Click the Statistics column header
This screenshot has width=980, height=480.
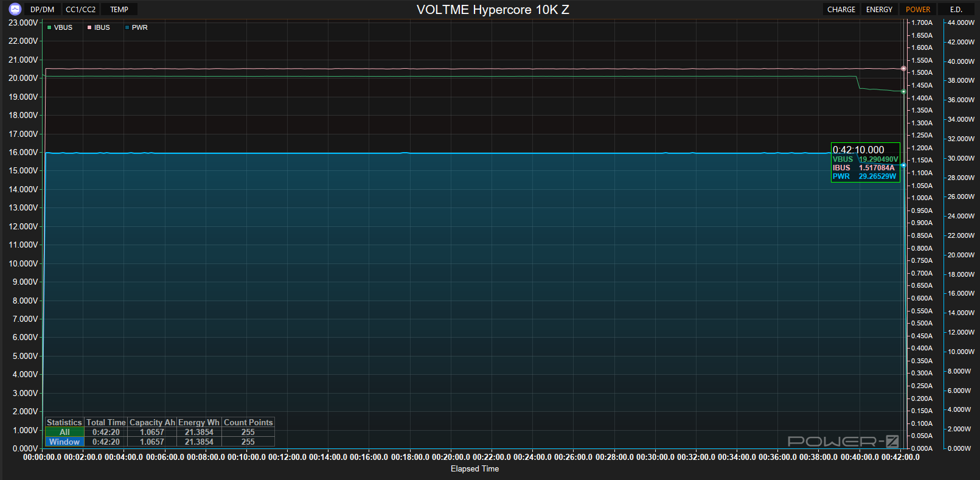pos(64,422)
